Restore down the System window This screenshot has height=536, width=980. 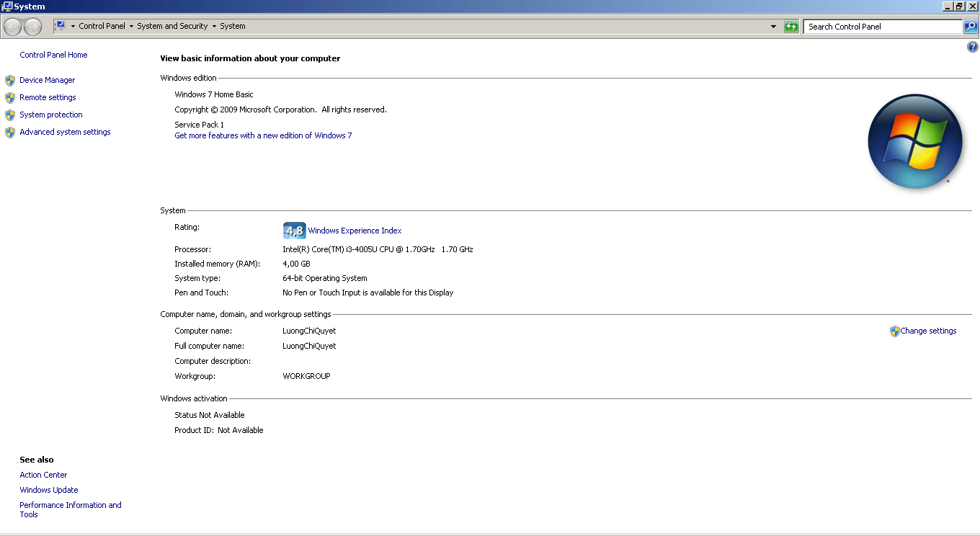(x=959, y=6)
